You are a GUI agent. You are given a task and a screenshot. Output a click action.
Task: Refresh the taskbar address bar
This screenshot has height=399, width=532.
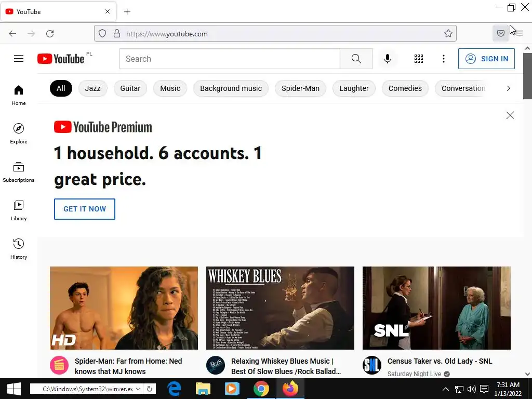click(x=150, y=389)
